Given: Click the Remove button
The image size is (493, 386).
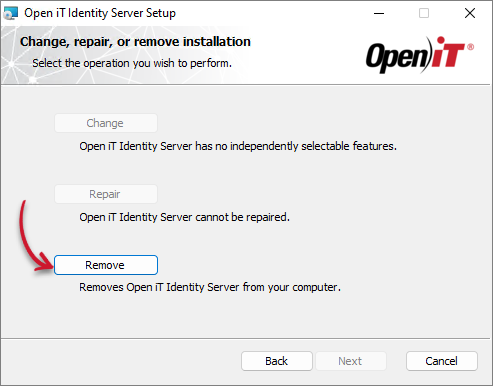Looking at the screenshot, I should (x=106, y=265).
